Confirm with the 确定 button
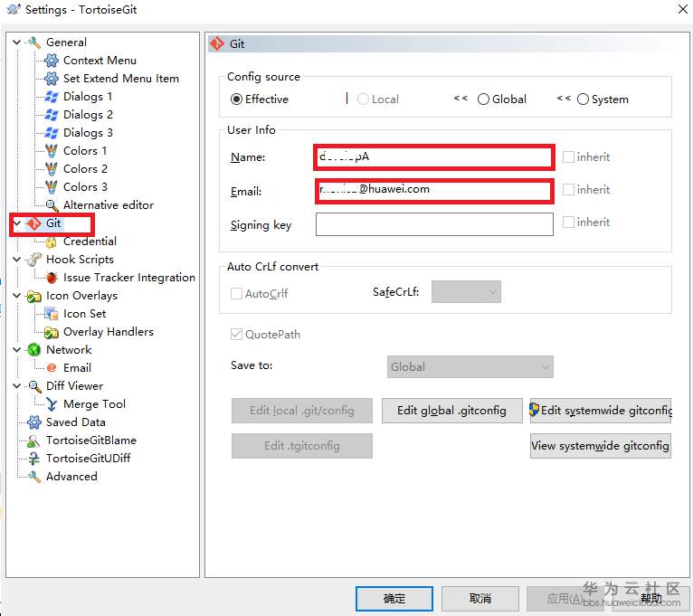The image size is (693, 616). (x=394, y=599)
